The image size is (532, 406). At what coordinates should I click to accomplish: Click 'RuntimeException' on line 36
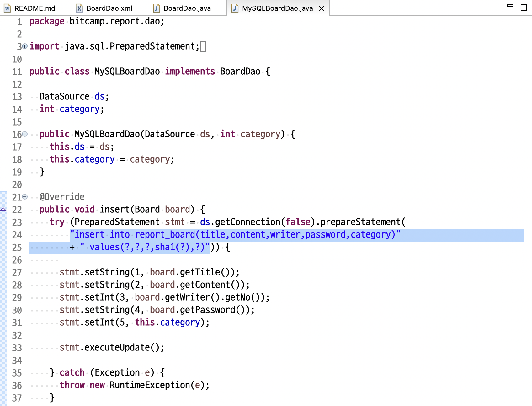click(x=150, y=385)
